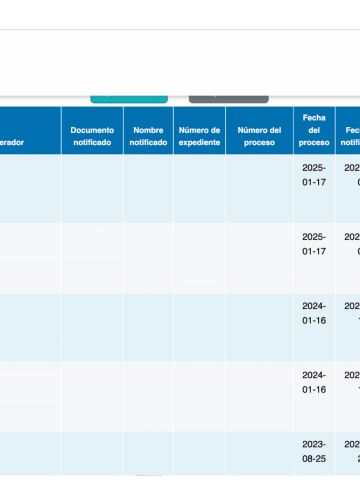Click the fourth row's date 2024-01-16
The height and width of the screenshot is (504, 360).
[314, 382]
